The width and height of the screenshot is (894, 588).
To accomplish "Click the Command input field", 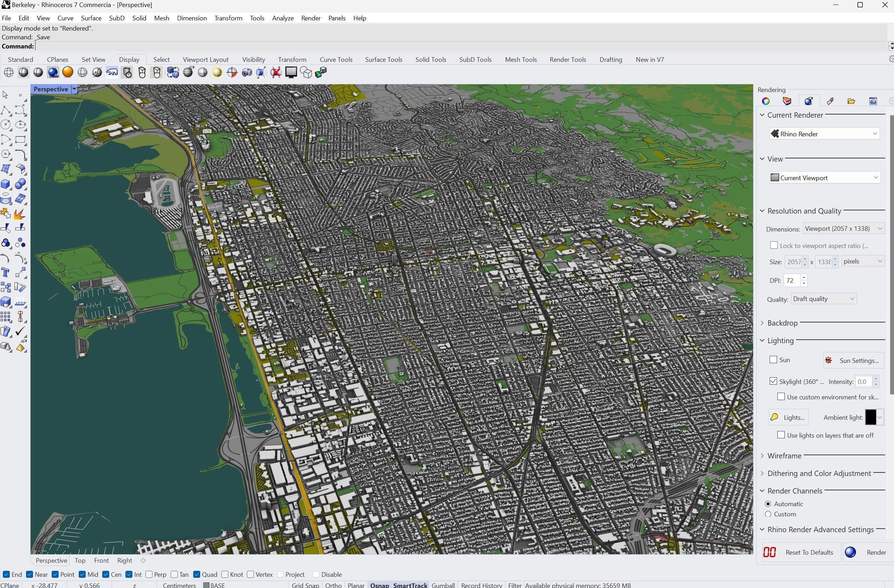I will pyautogui.click(x=462, y=46).
